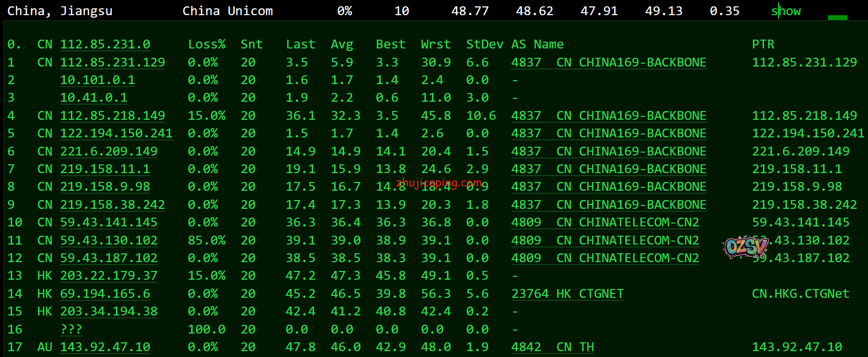The height and width of the screenshot is (357, 868).
Task: Click IP 69.194.165.6 at hop 14
Action: pyautogui.click(x=105, y=294)
